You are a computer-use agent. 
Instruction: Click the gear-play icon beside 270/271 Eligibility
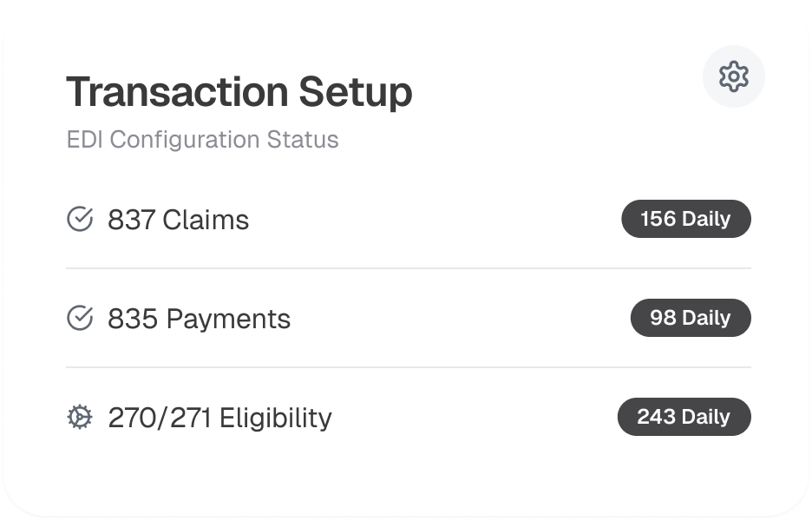(80, 418)
